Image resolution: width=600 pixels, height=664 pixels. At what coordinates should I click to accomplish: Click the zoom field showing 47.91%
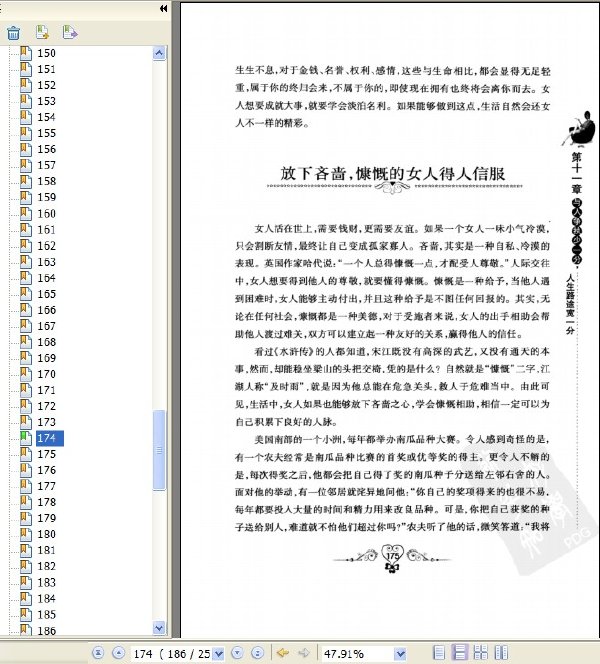(358, 653)
